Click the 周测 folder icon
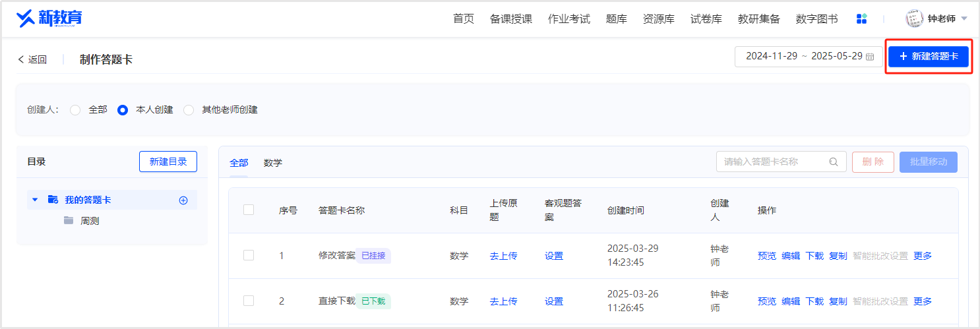This screenshot has width=980, height=329. pyautogui.click(x=69, y=221)
